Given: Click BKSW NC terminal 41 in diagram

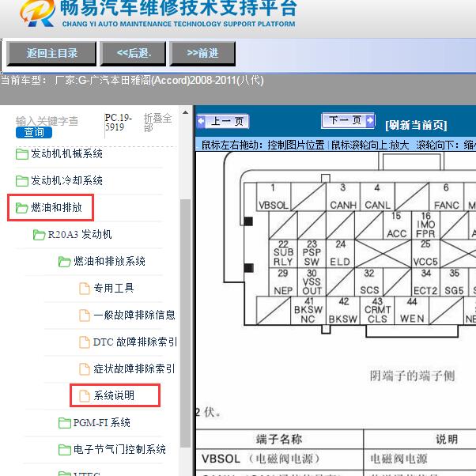Looking at the screenshot, I should [x=308, y=310].
